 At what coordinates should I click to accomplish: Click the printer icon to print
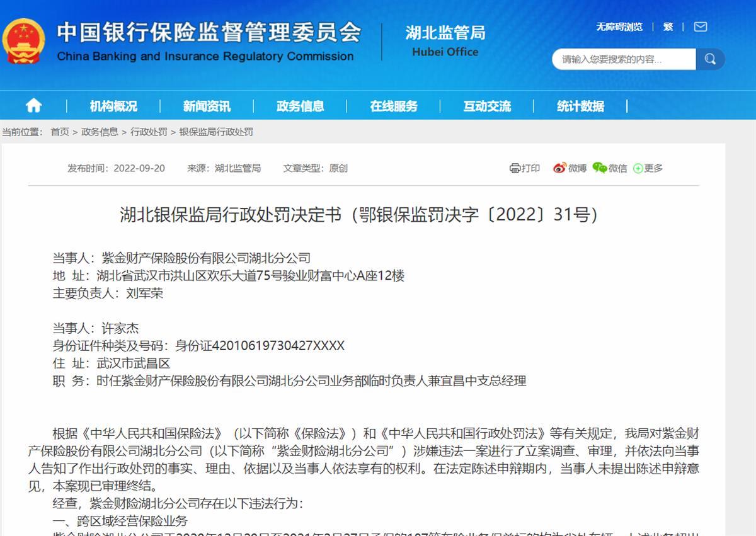[x=515, y=168]
